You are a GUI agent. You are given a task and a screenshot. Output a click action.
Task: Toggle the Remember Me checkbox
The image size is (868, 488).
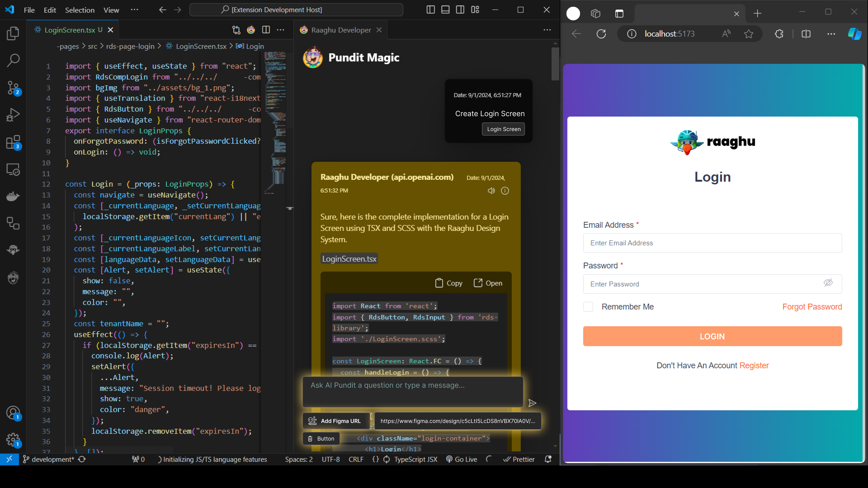[588, 306]
